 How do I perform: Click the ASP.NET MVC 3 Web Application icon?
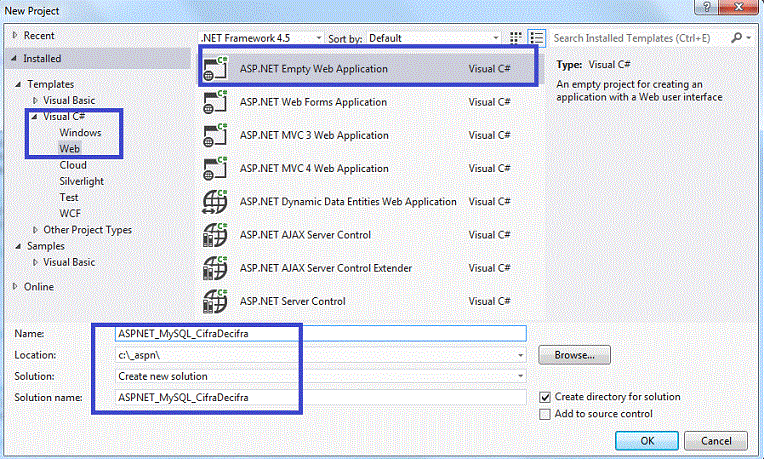(x=215, y=135)
